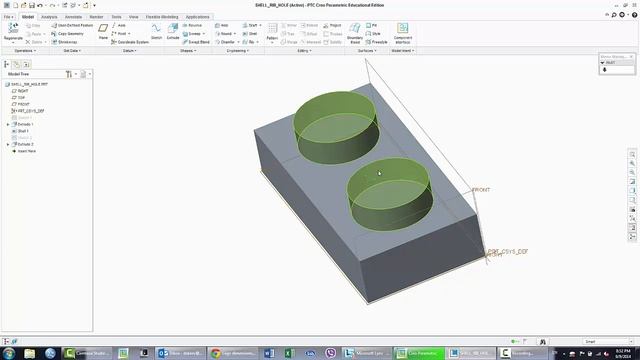This screenshot has width=640, height=360.
Task: Click the Boundary Blend tool
Action: (x=355, y=33)
